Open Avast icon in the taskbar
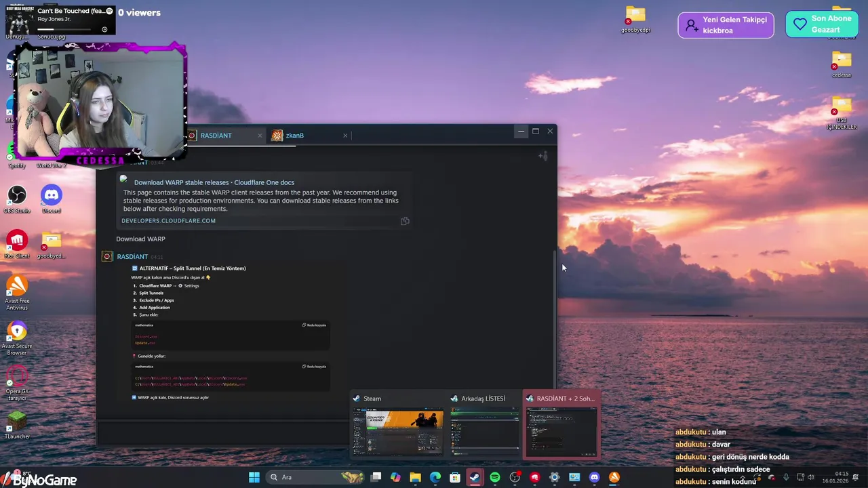This screenshot has height=488, width=868. click(614, 477)
